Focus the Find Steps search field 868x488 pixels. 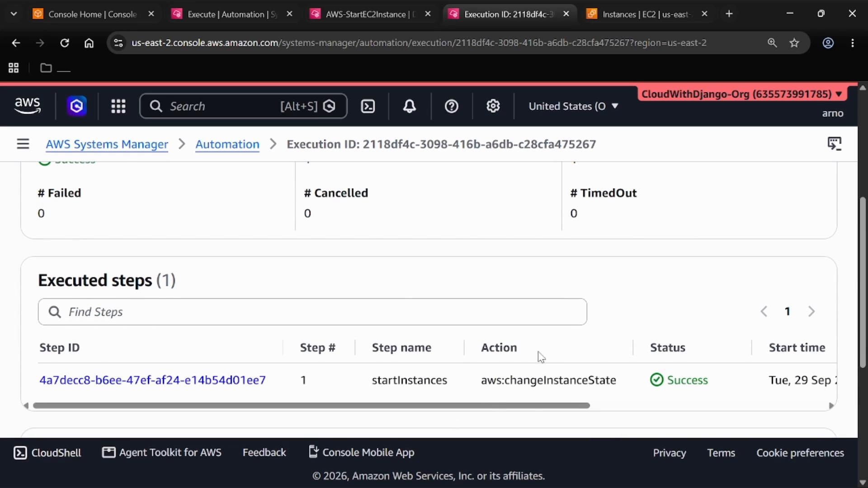click(312, 312)
